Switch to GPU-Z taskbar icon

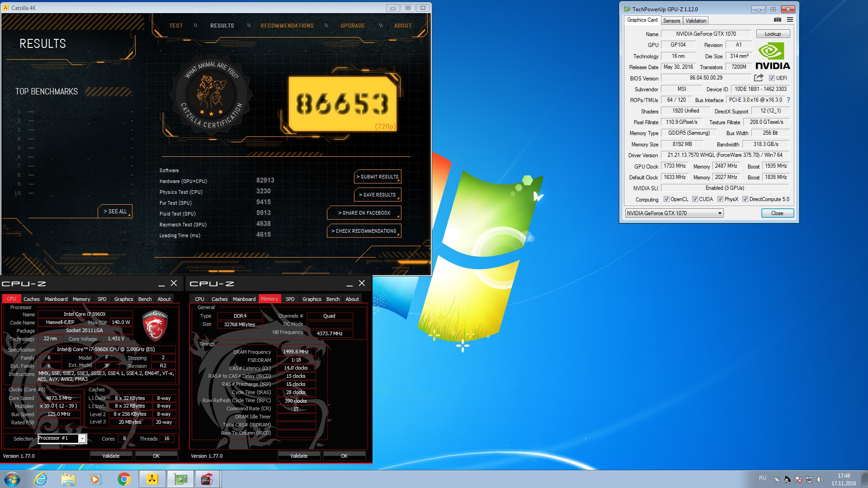180,479
